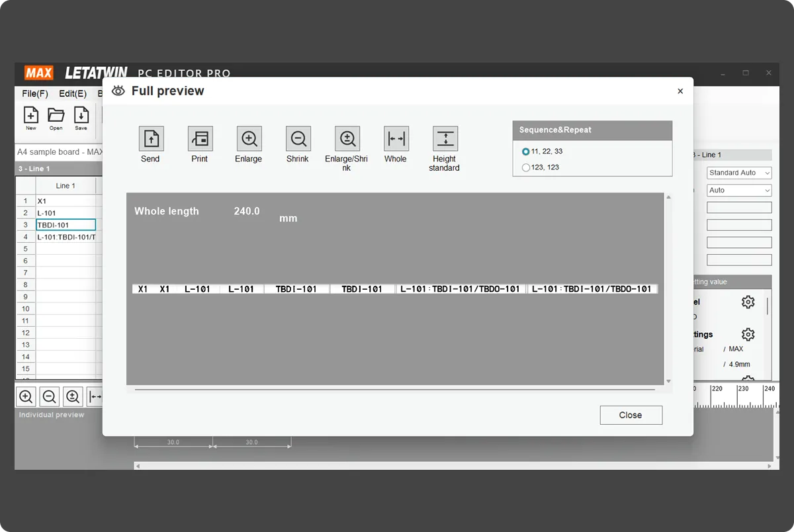Open the Standard Auto dropdown

click(739, 173)
